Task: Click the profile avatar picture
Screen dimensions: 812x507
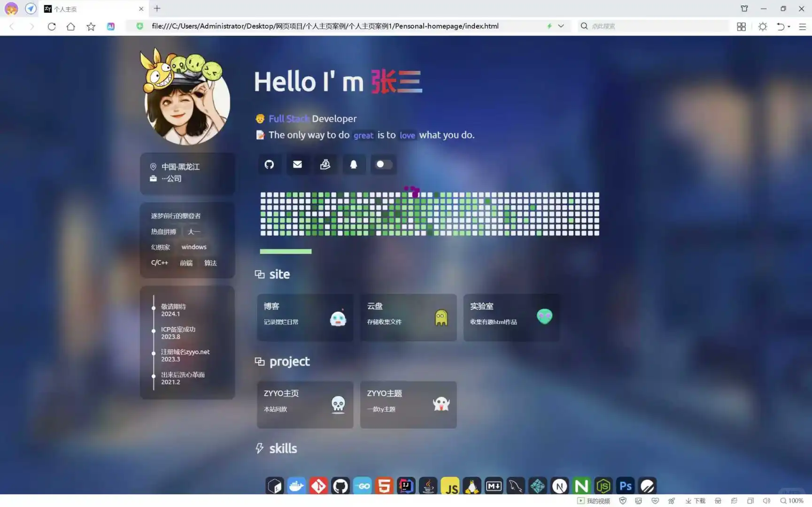Action: pos(187,102)
